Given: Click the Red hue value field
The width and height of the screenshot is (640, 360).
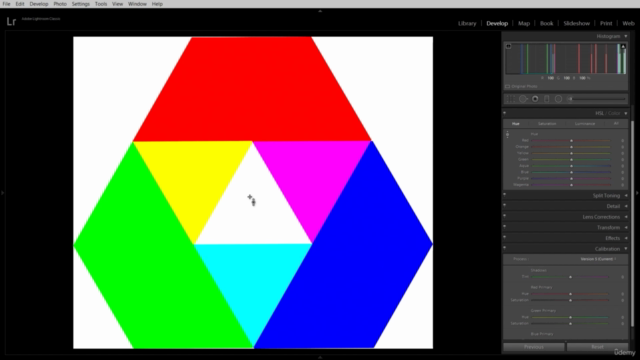Looking at the screenshot, I should 622,140.
